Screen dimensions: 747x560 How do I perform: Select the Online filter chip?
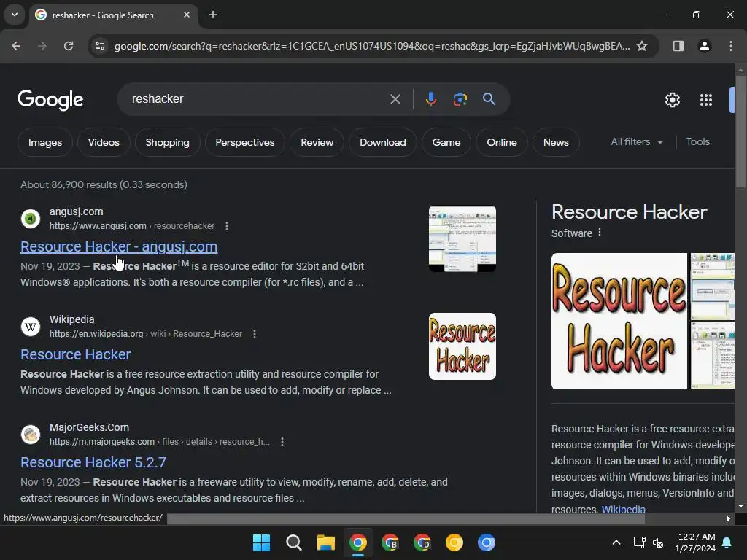click(502, 142)
